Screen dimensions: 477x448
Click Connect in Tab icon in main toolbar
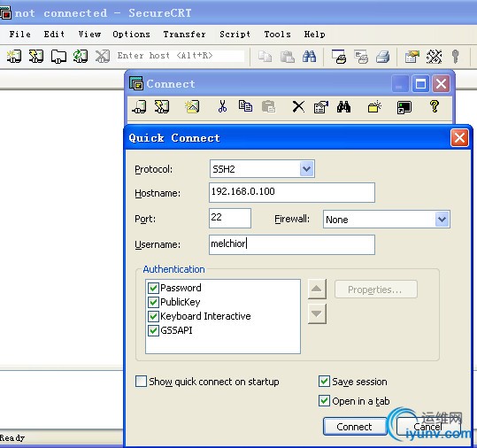coord(58,57)
